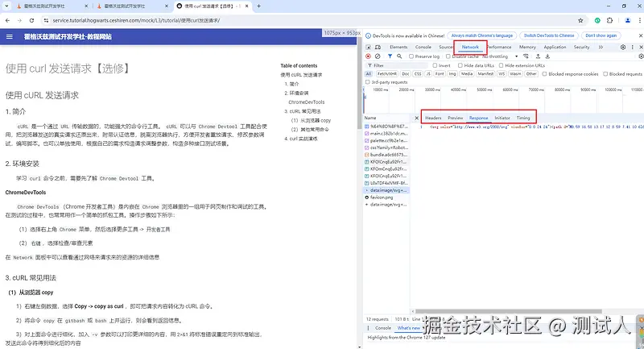Jump to '1. 简介' contents link

click(291, 84)
